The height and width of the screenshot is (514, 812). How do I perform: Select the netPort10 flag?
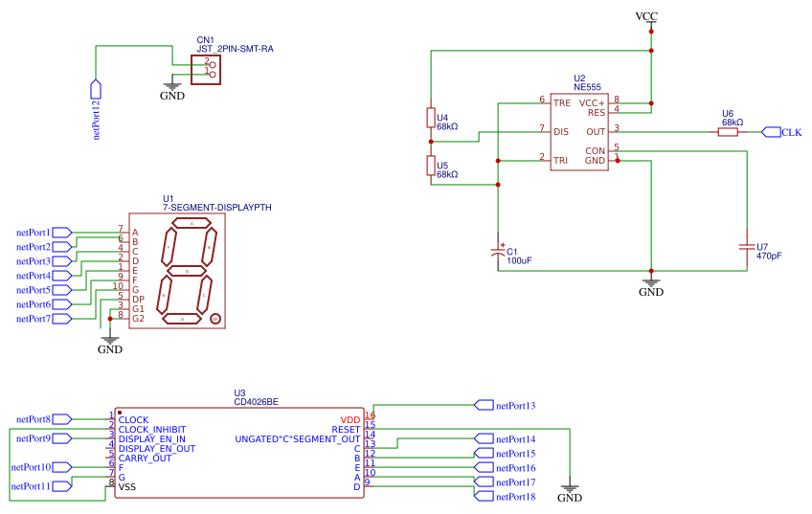[x=41, y=467]
